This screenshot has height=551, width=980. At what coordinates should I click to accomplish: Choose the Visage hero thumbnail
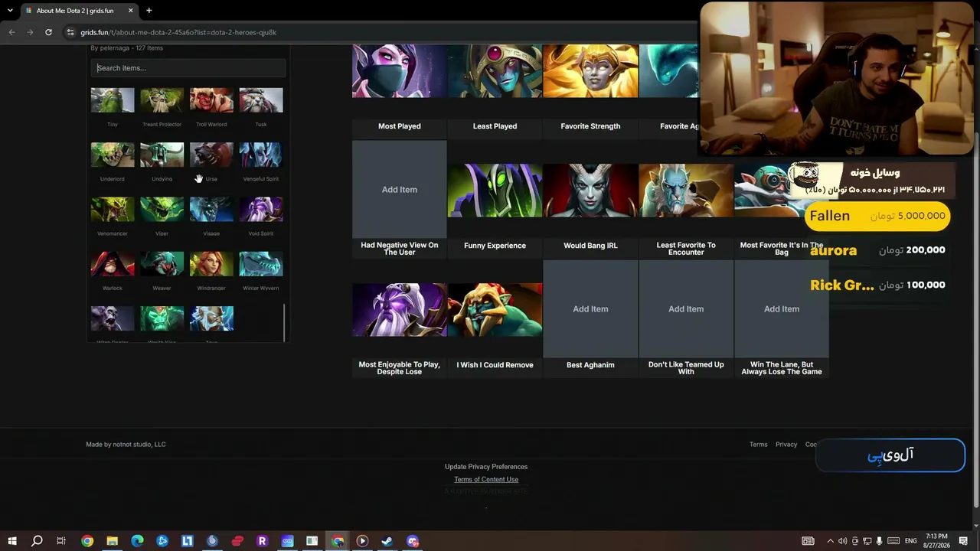click(211, 209)
